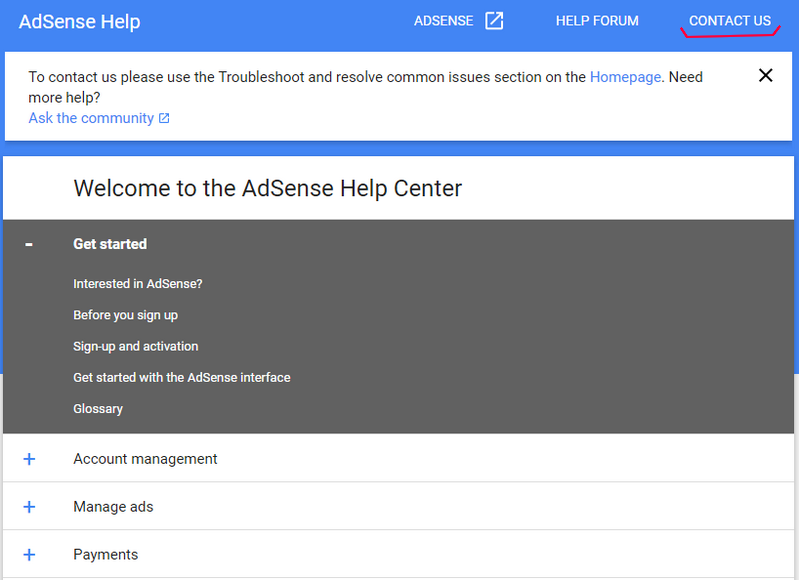Open the Interested in AdSense? article
The image size is (799, 580).
point(138,284)
